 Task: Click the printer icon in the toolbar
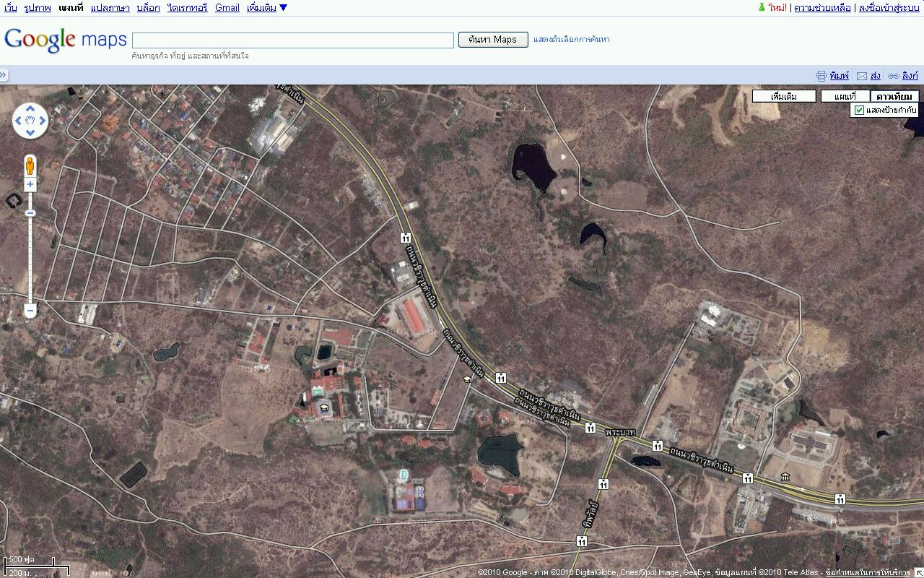[x=821, y=76]
